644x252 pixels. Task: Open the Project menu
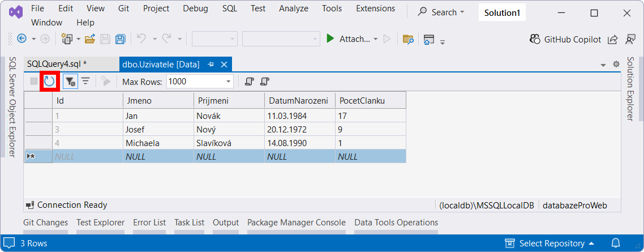coord(156,8)
